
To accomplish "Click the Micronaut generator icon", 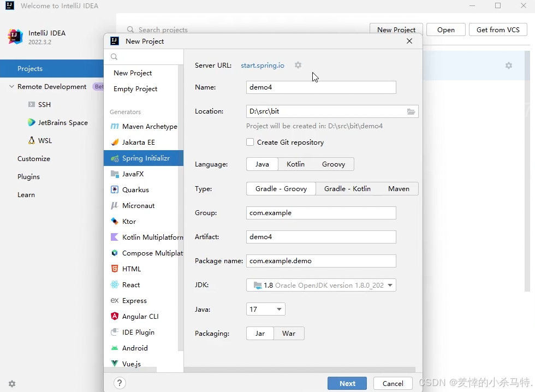I will 115,206.
